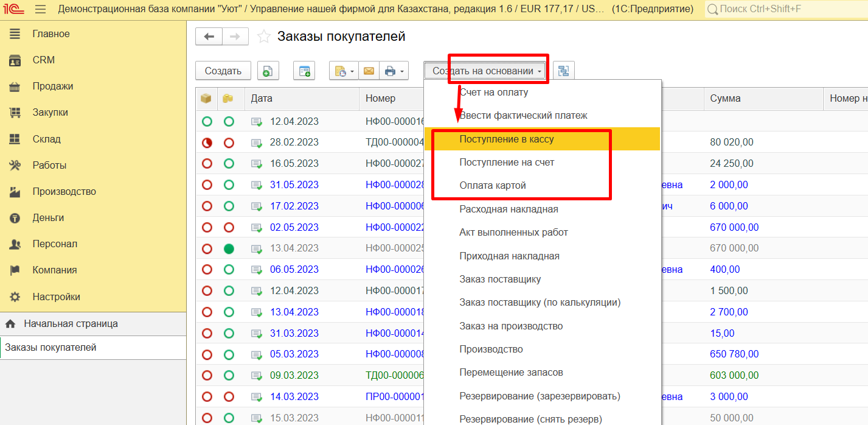The width and height of the screenshot is (868, 425).
Task: Open Деньги section in sidebar
Action: 48,217
